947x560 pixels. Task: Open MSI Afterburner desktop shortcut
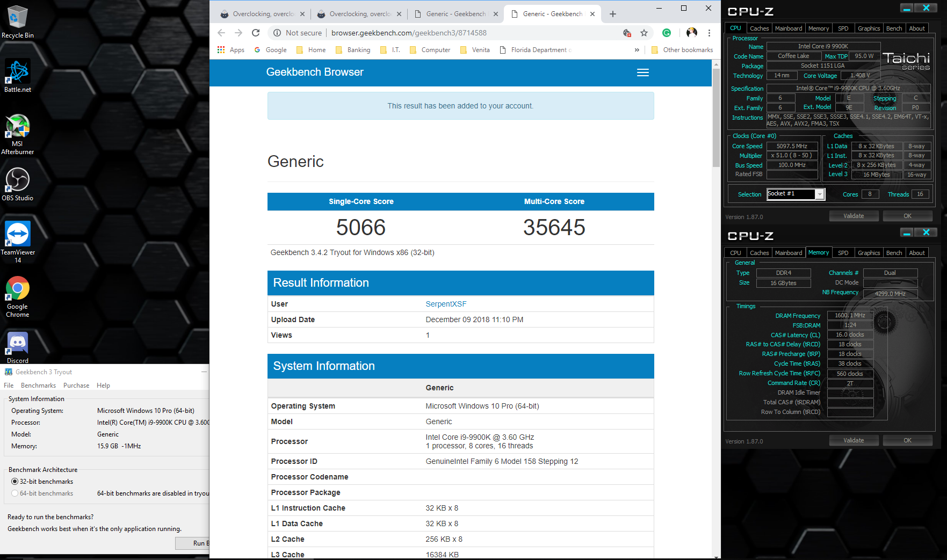click(17, 134)
